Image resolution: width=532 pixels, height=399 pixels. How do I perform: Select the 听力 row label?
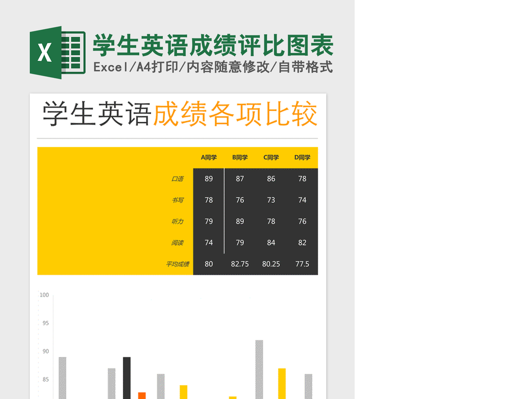tap(177, 221)
